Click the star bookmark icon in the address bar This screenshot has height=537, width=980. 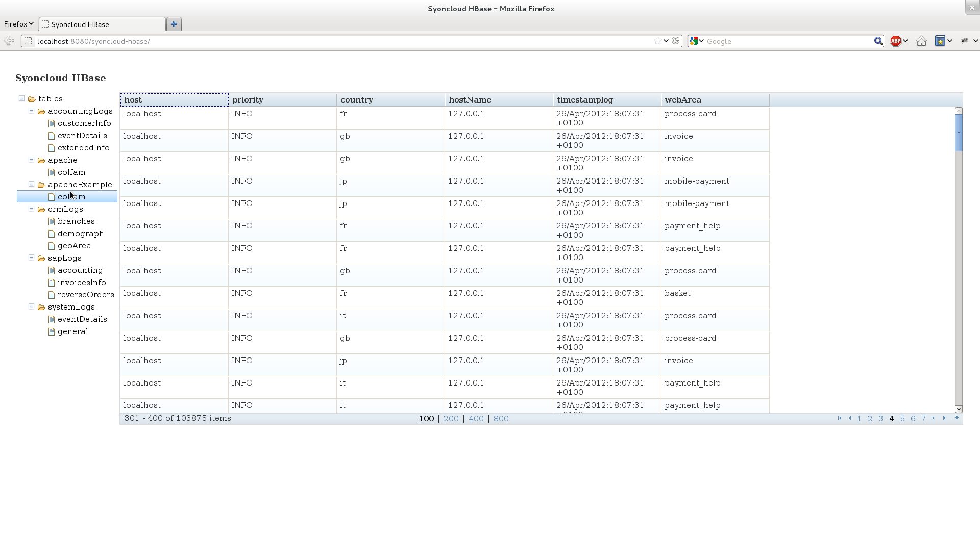click(x=658, y=41)
